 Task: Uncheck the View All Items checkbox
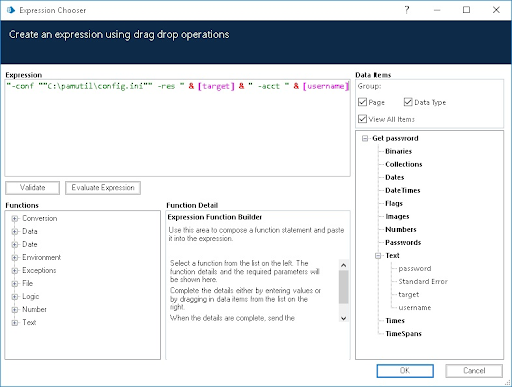(362, 119)
